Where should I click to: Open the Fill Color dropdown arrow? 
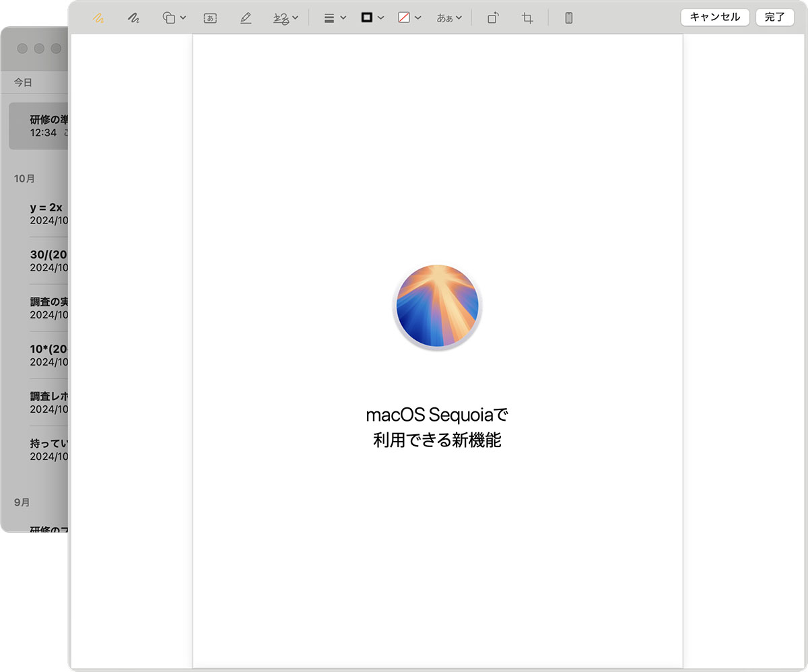coord(418,18)
